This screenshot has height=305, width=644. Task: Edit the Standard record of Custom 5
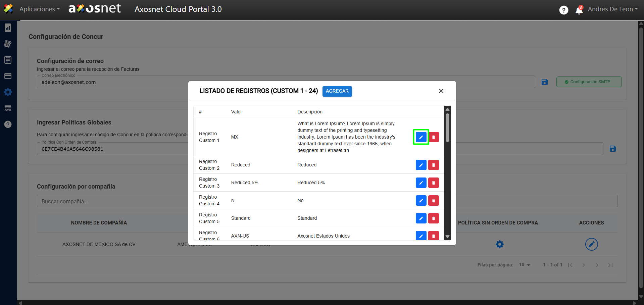[421, 218]
